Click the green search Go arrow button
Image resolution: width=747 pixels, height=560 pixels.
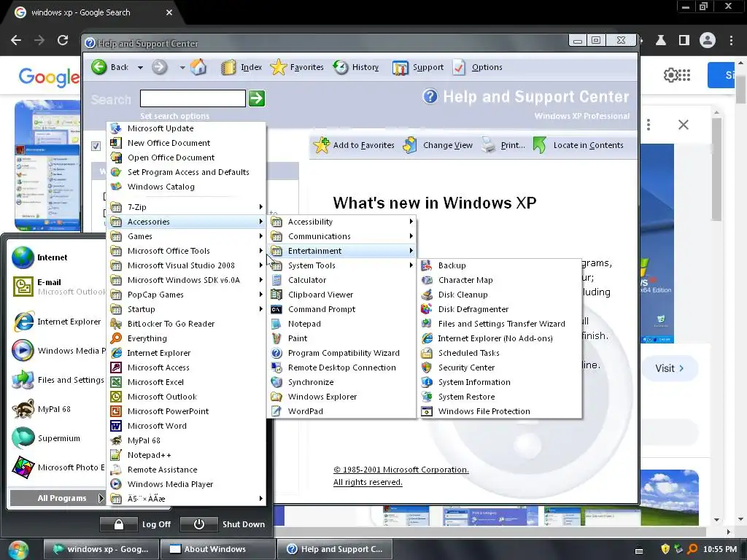[257, 98]
